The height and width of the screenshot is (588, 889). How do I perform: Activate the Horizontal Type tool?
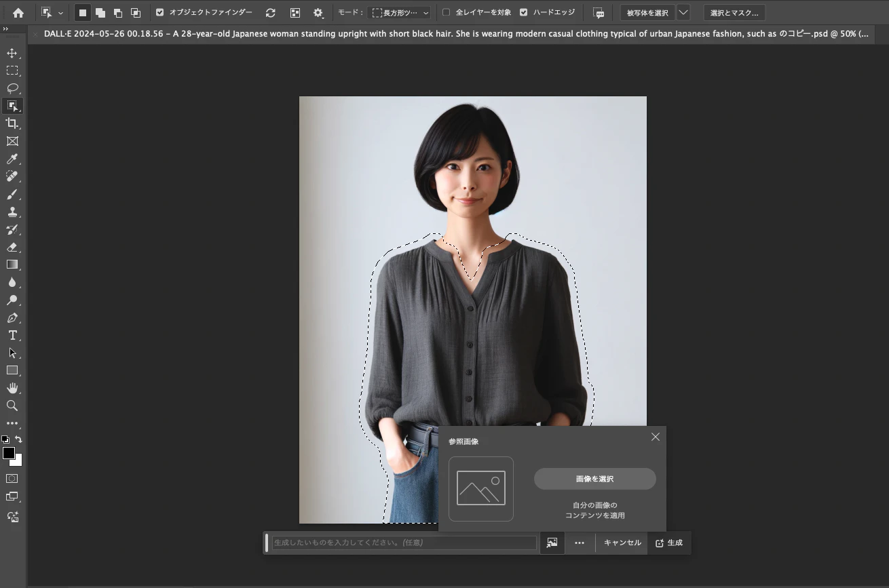coord(12,335)
